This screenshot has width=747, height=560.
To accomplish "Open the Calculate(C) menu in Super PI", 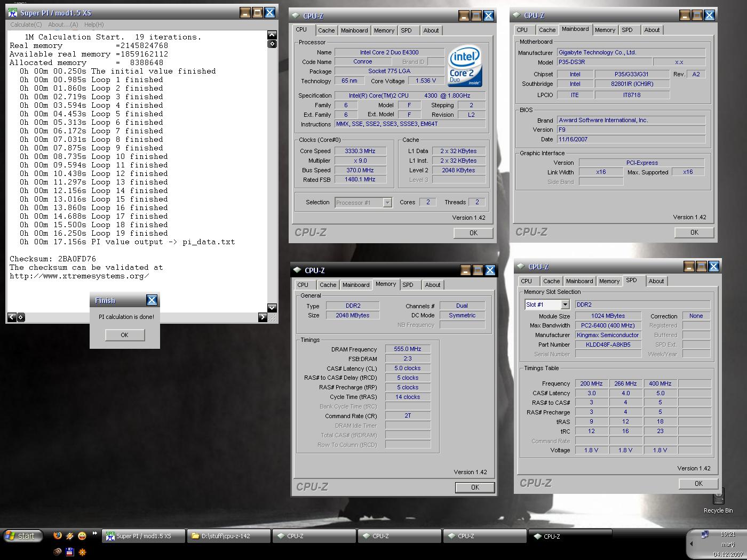I will [26, 25].
